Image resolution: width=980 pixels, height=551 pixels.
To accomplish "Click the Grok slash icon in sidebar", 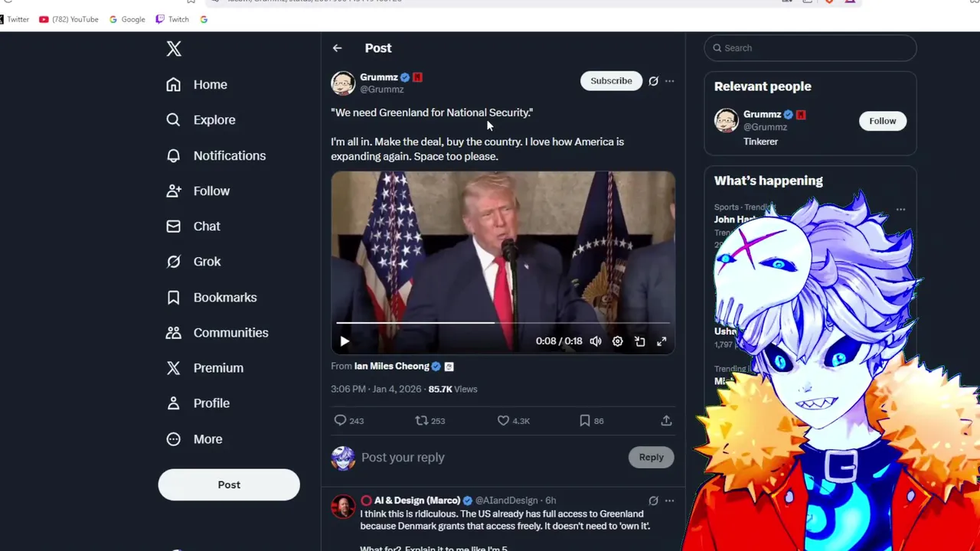I will [174, 261].
